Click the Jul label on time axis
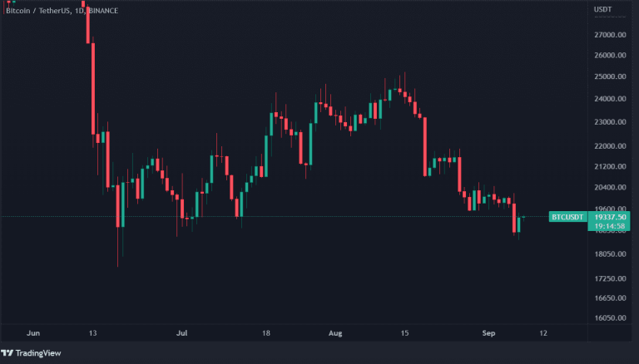This screenshot has height=364, width=639. point(181,332)
